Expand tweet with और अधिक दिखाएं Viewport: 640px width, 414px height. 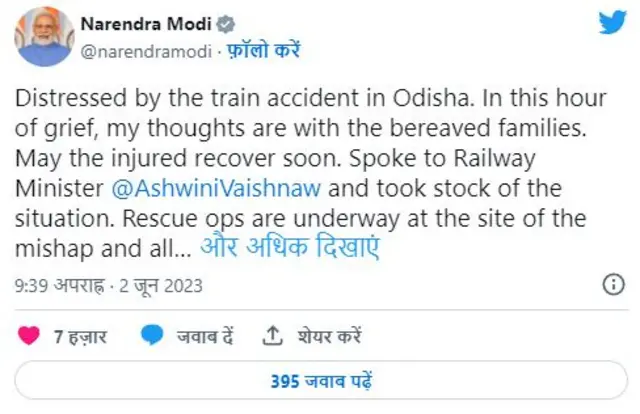(x=291, y=246)
